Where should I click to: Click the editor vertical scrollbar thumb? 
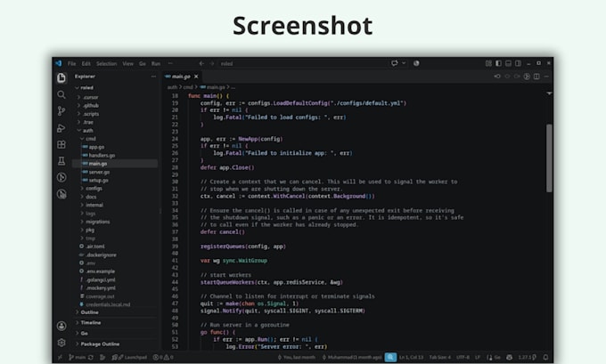point(549,158)
